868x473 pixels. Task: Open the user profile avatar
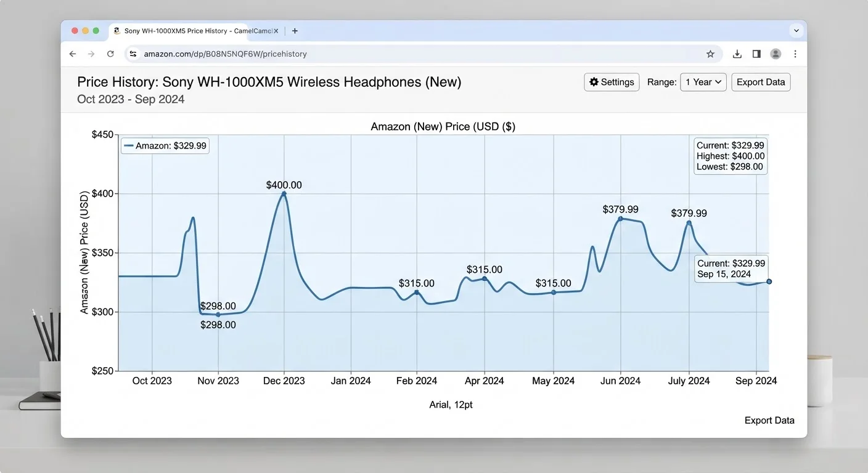[776, 54]
